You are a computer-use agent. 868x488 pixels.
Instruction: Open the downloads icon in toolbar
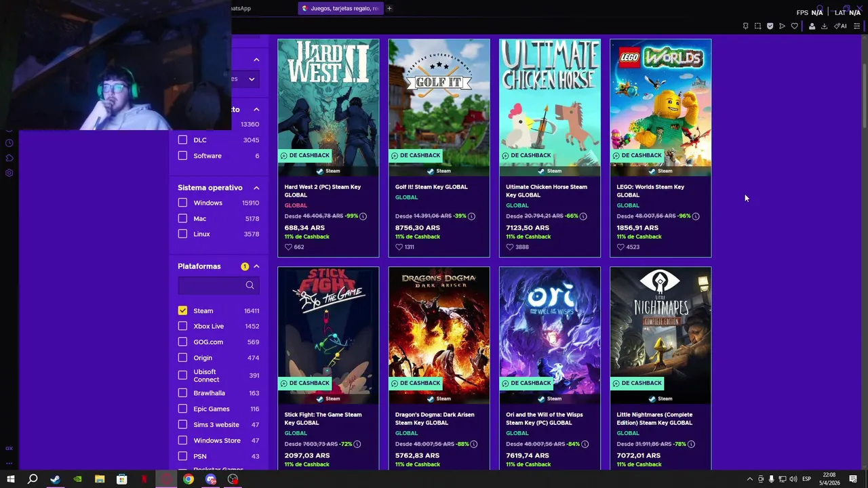pos(824,26)
